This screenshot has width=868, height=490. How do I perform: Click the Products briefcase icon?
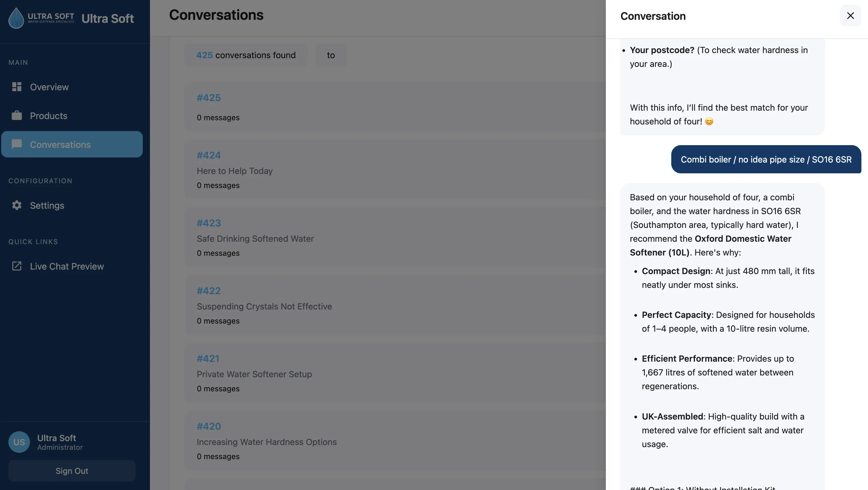(x=16, y=115)
